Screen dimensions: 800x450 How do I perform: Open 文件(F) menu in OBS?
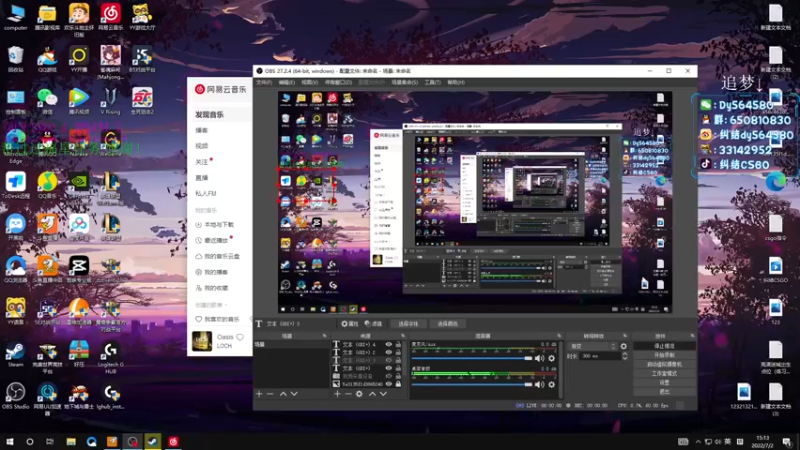pos(264,82)
